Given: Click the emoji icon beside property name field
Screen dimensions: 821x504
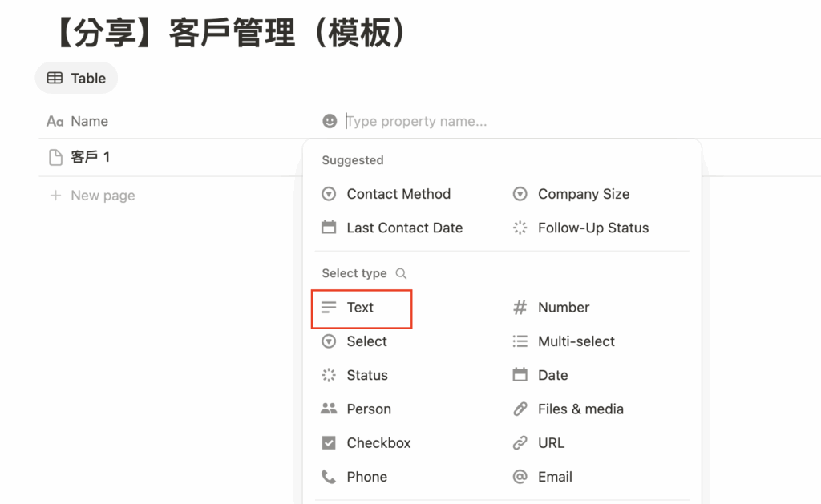Looking at the screenshot, I should pyautogui.click(x=330, y=121).
